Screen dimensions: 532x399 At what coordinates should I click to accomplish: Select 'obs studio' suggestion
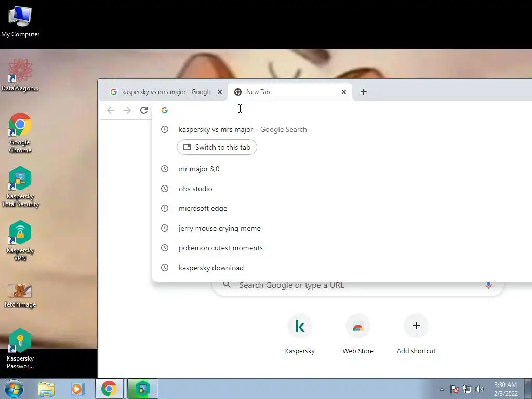(x=342, y=189)
